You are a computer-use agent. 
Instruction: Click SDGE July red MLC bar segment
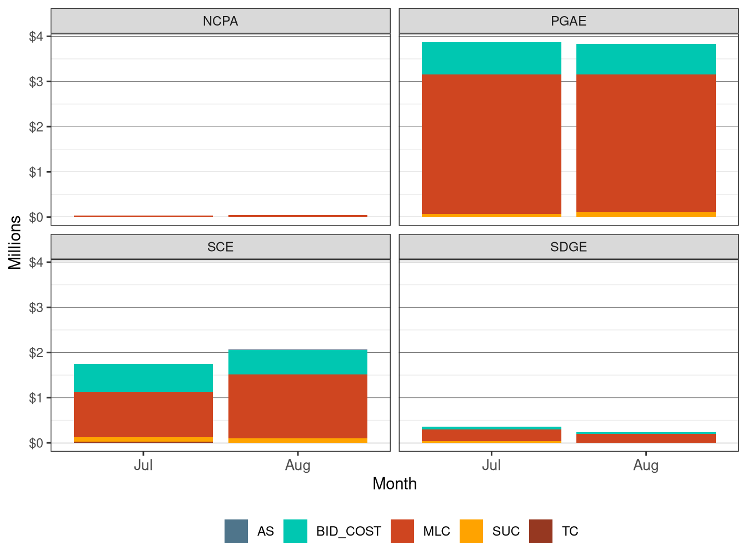coord(491,436)
